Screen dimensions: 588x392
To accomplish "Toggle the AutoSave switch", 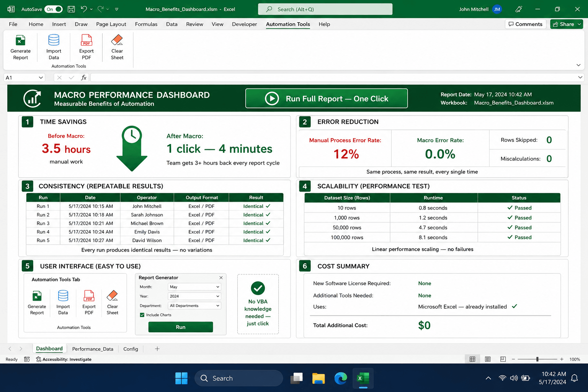I will click(54, 9).
